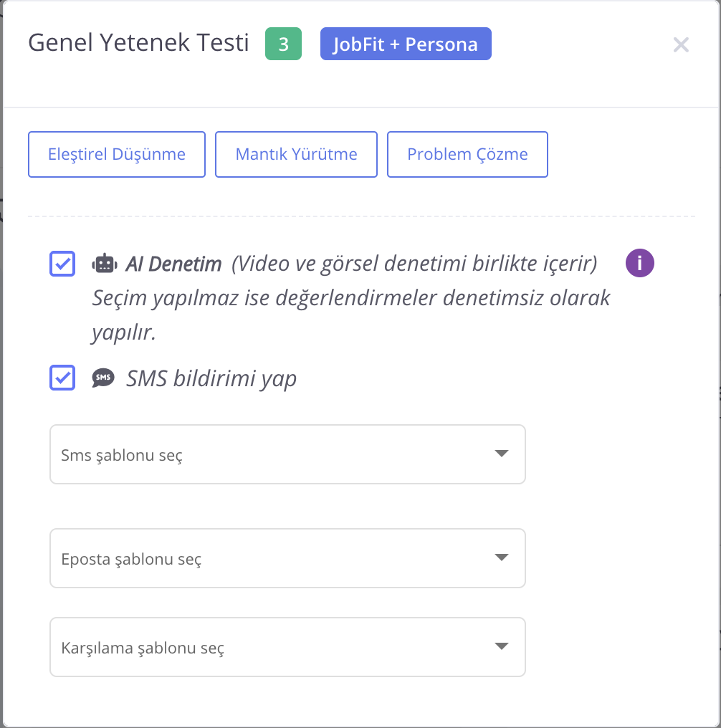Click the arrow in Karşılama şablonu field
The height and width of the screenshot is (728, 721).
[x=502, y=646]
